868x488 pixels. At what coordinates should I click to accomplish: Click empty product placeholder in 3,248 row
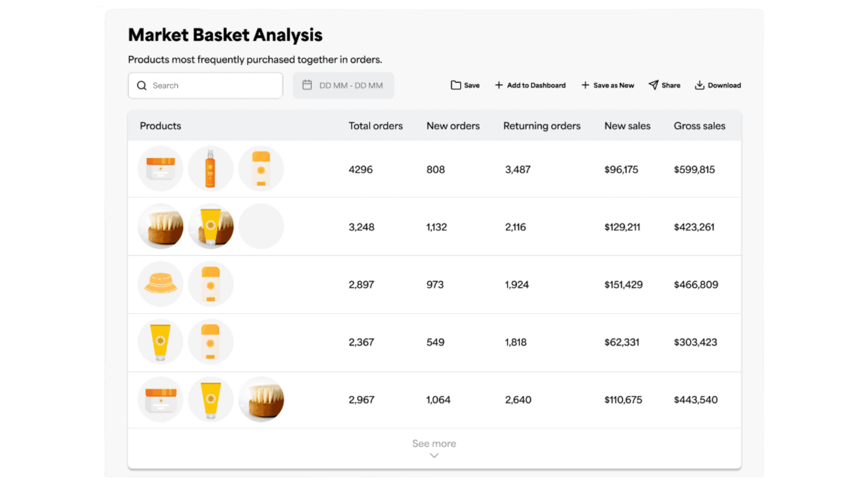[261, 226]
